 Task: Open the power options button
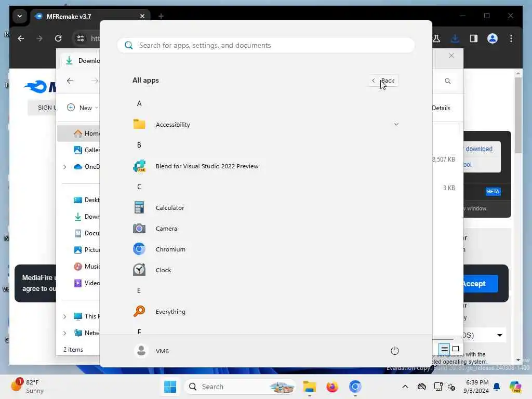click(395, 351)
